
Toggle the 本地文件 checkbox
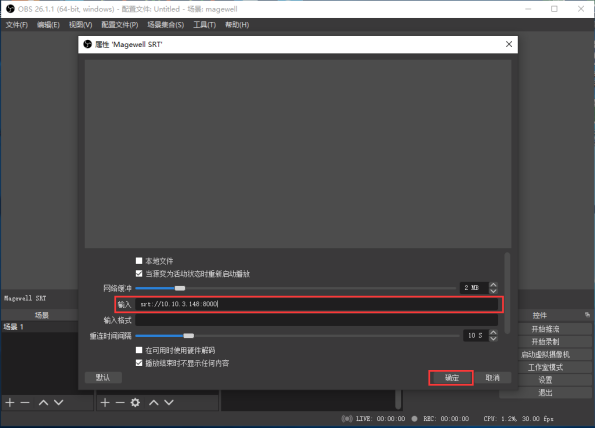pyautogui.click(x=139, y=261)
